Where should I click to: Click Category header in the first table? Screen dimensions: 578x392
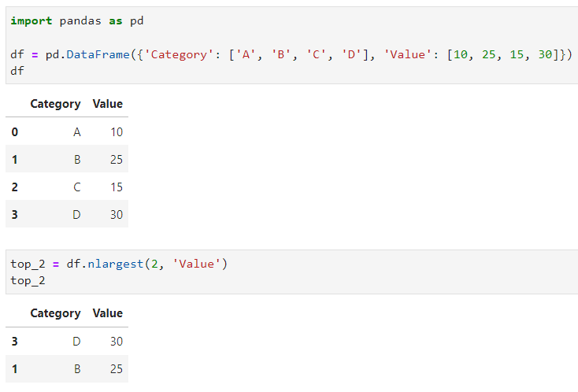[x=55, y=104]
